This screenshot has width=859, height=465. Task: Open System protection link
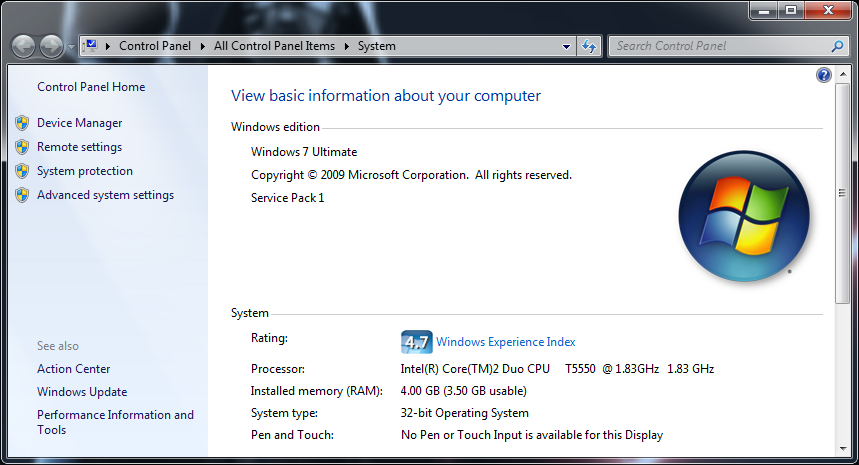85,171
